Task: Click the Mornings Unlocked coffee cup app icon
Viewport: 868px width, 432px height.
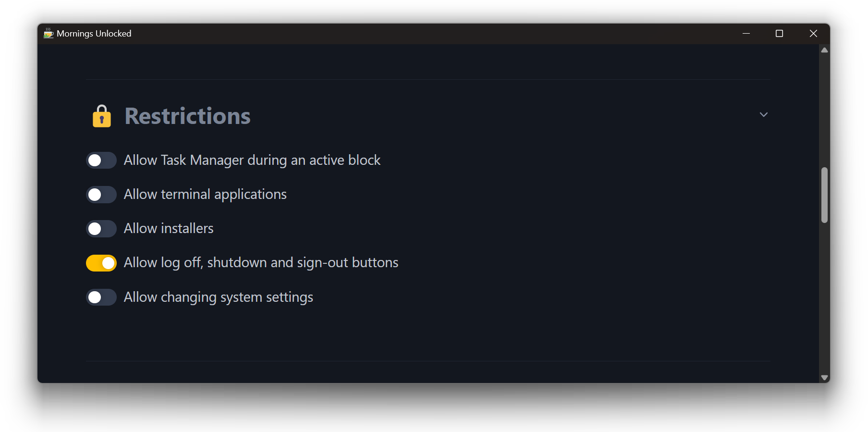Action: (x=49, y=33)
